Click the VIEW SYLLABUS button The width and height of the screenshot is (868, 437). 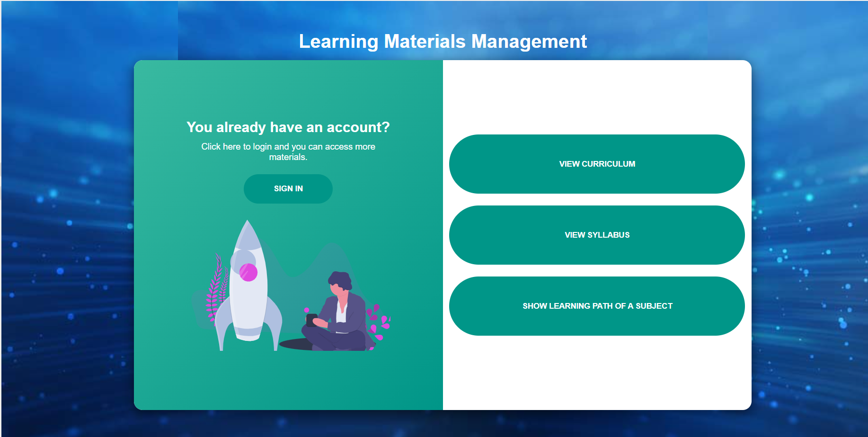pos(597,234)
